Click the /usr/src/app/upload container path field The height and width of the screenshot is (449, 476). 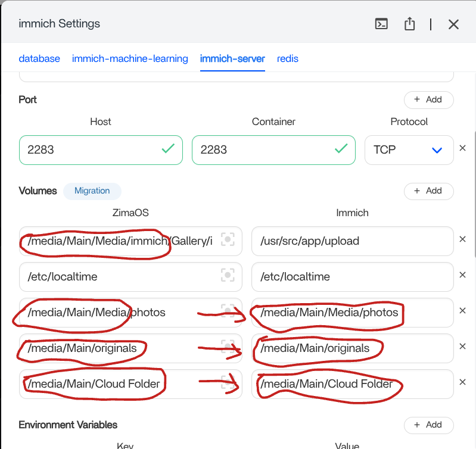click(353, 241)
